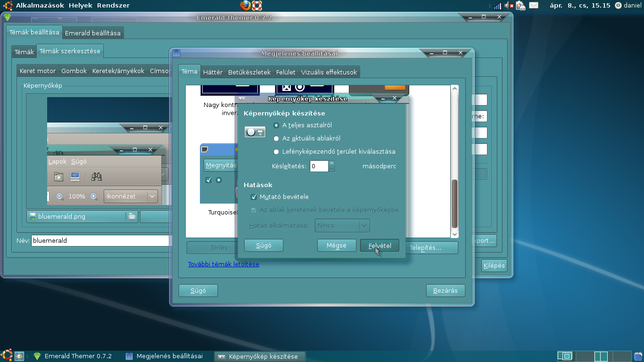Open the lifesaver help icon in top panel
The image size is (644, 362).
pyautogui.click(x=257, y=5)
